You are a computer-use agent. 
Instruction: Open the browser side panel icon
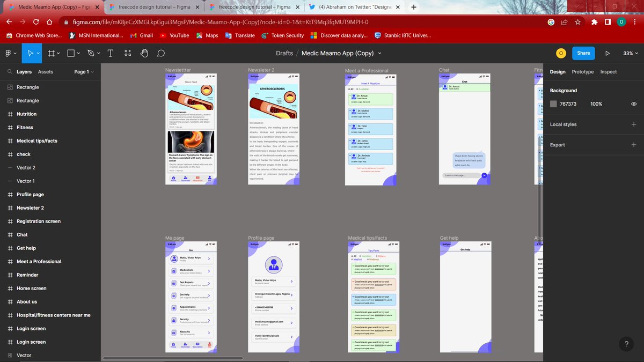click(x=608, y=22)
